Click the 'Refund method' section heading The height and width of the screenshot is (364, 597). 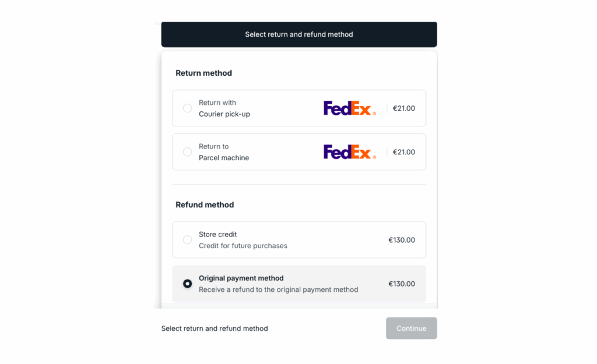point(205,204)
